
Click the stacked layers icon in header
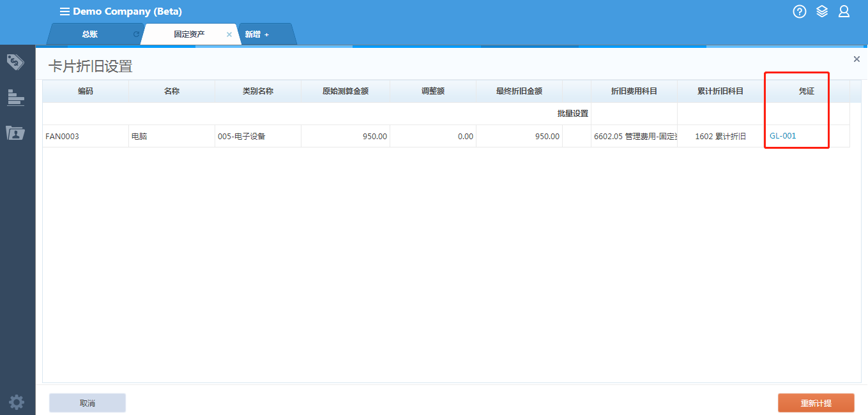(822, 11)
